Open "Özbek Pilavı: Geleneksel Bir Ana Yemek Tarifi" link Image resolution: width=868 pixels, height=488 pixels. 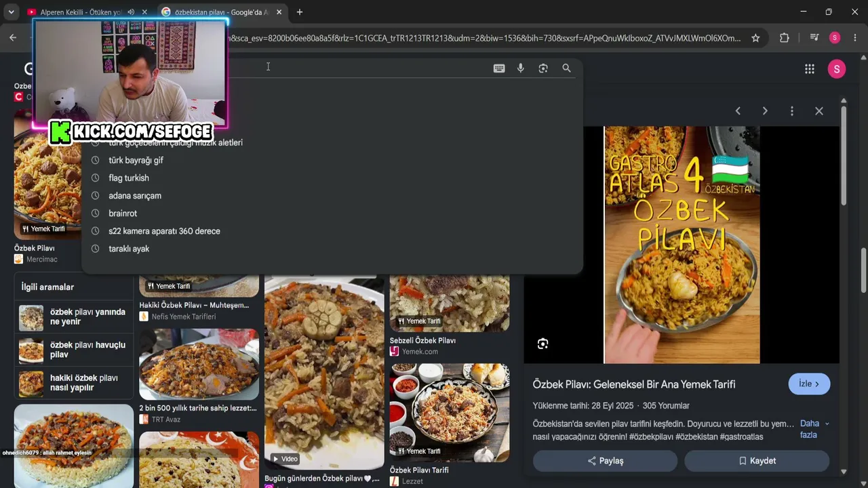tap(634, 384)
